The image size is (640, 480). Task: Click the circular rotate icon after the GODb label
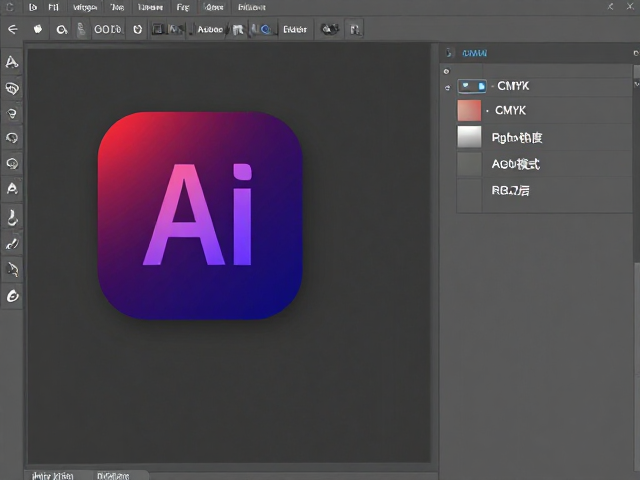pyautogui.click(x=138, y=29)
